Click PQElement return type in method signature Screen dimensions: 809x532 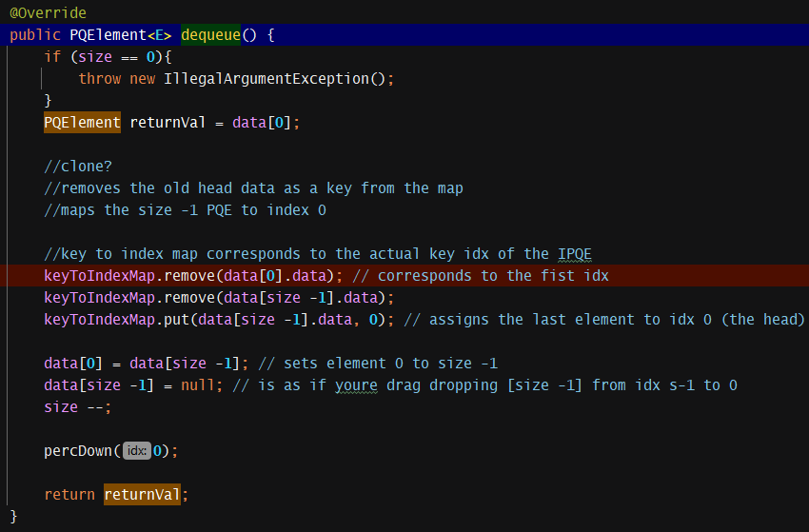[104, 35]
